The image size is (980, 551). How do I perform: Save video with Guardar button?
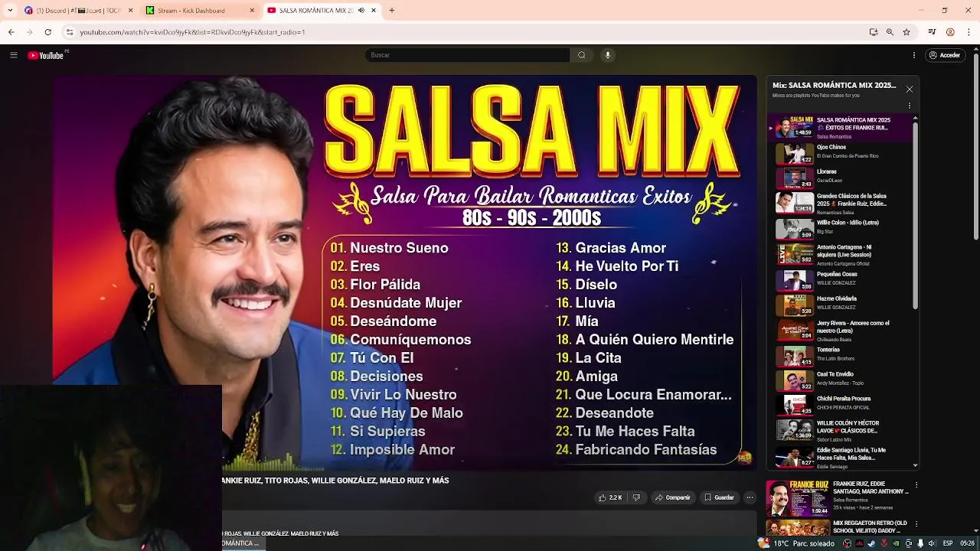pos(719,497)
